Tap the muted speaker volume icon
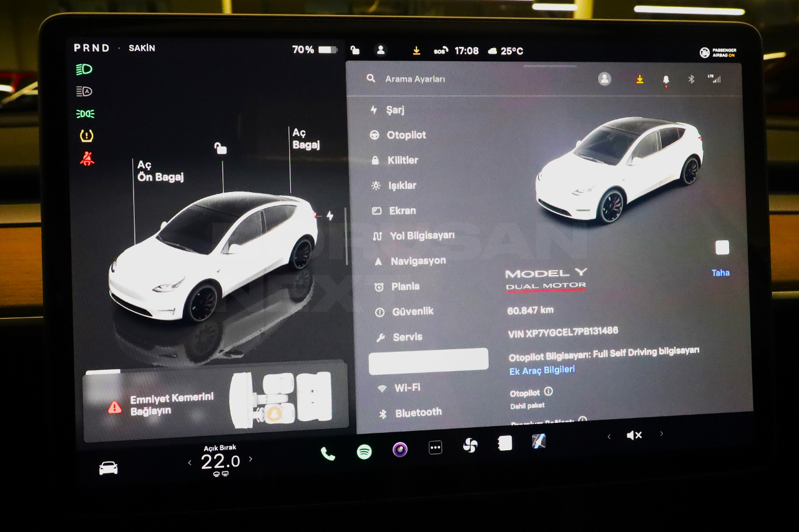799x532 pixels. [x=634, y=435]
